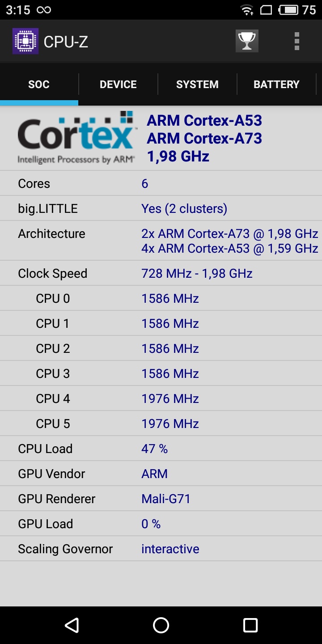This screenshot has height=644, width=322.
Task: Go to the BATTERY tab
Action: 276,85
